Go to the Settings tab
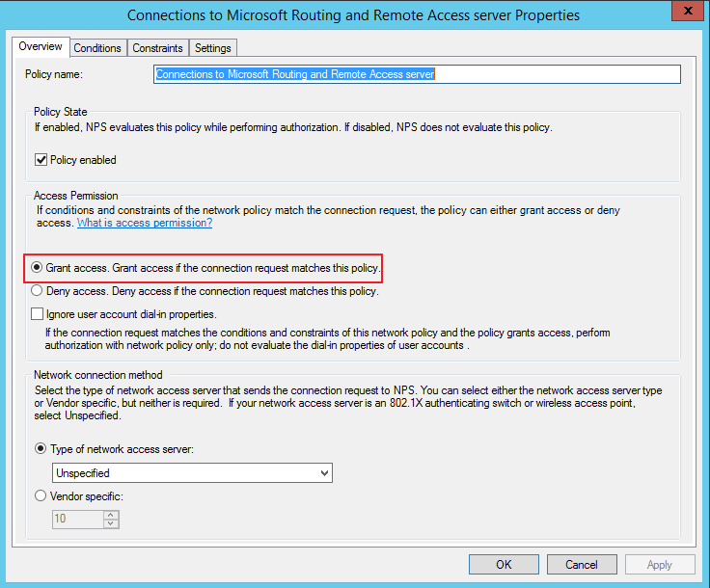This screenshot has width=710, height=588. [x=213, y=48]
